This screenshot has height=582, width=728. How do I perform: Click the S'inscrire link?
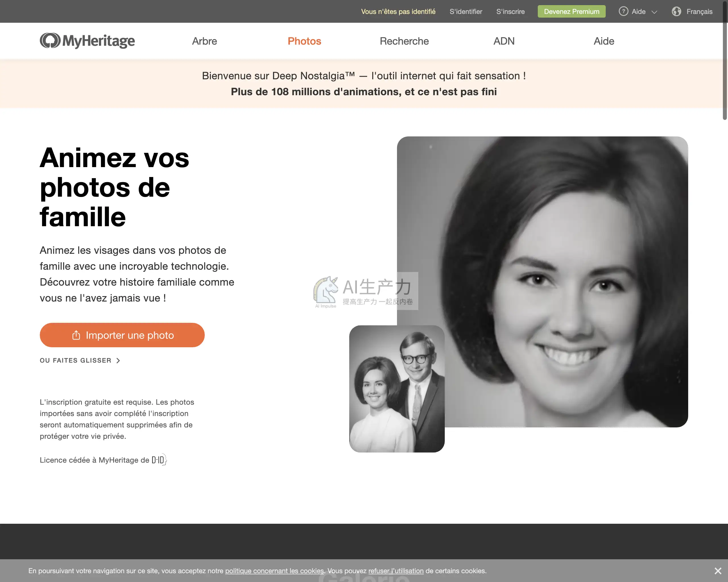[x=510, y=11]
